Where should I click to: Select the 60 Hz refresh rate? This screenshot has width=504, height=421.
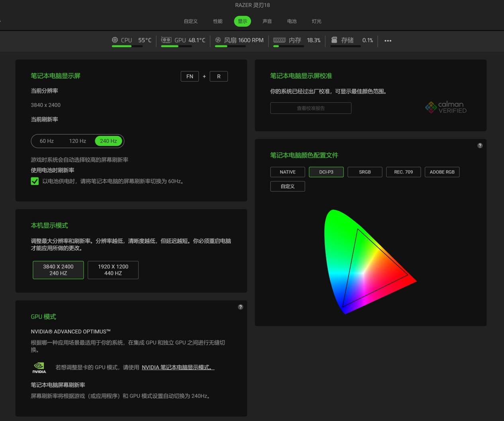point(47,141)
